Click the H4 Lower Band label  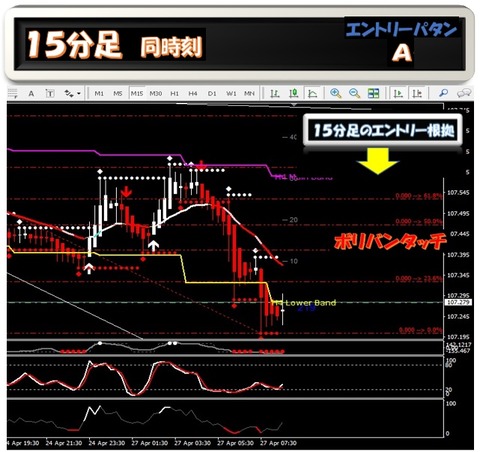click(305, 303)
